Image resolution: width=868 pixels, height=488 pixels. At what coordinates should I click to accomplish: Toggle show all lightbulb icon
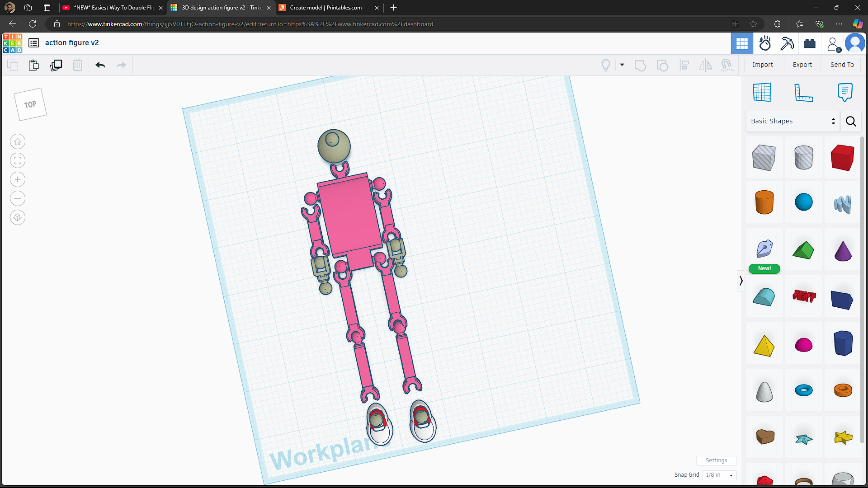click(x=606, y=65)
